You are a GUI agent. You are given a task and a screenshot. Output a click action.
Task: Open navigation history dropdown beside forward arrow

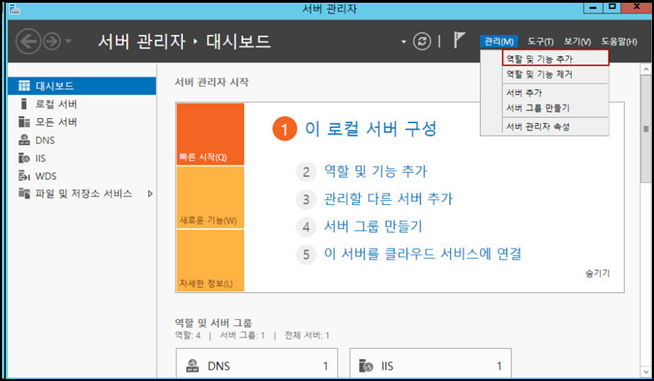(68, 41)
